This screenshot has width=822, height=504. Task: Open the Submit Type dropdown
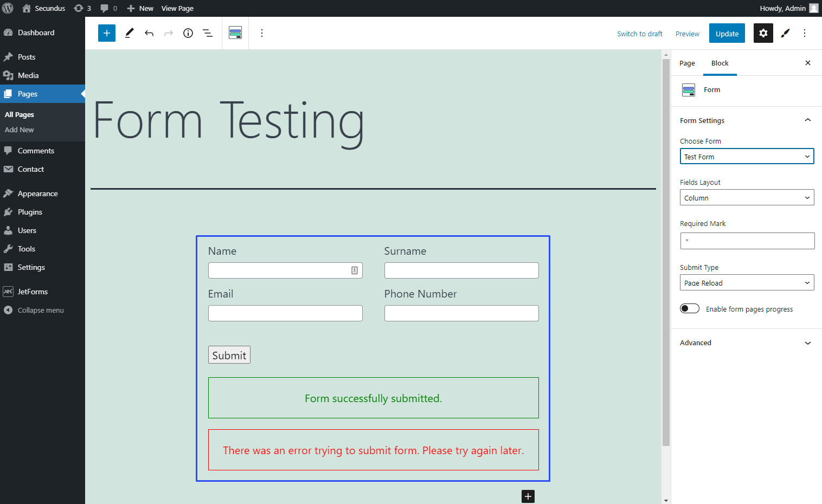747,282
